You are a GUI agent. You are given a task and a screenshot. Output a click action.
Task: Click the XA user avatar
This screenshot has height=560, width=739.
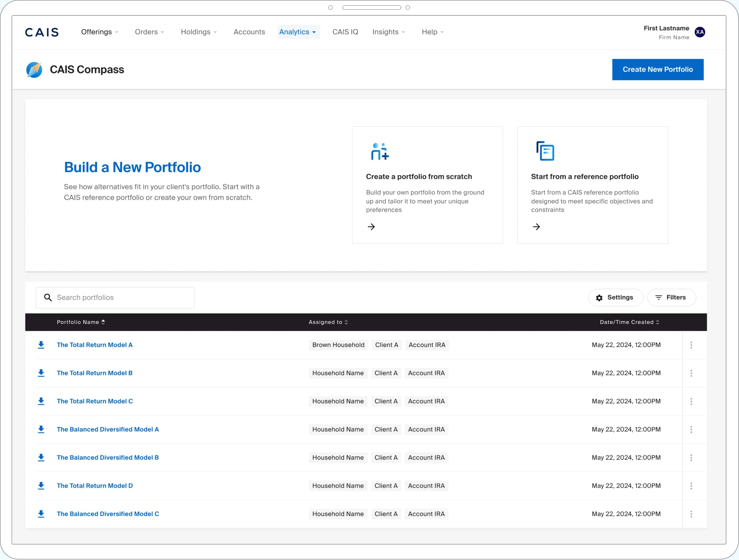700,32
